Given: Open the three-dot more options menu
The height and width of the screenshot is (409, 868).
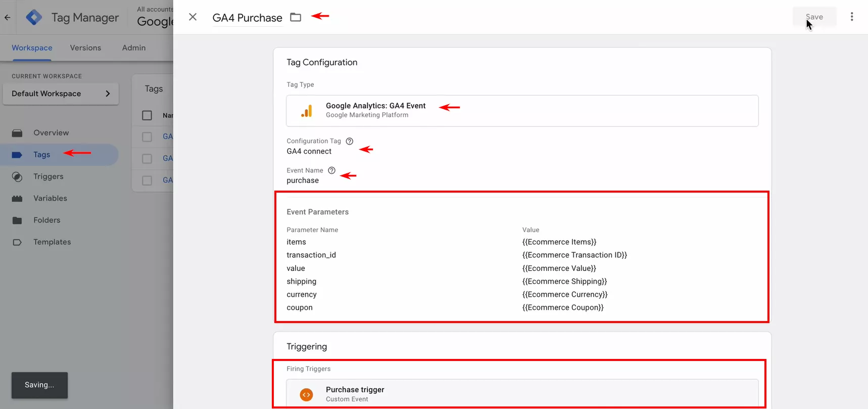Looking at the screenshot, I should (x=852, y=17).
